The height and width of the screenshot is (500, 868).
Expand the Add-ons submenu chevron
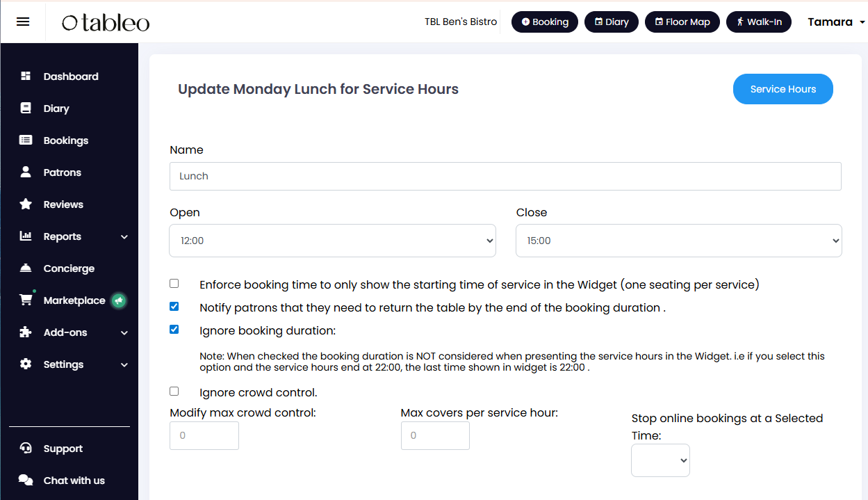[x=124, y=333]
